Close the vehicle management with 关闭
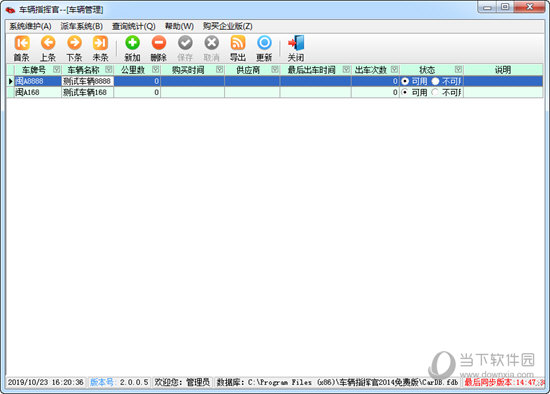The image size is (550, 394). click(296, 48)
